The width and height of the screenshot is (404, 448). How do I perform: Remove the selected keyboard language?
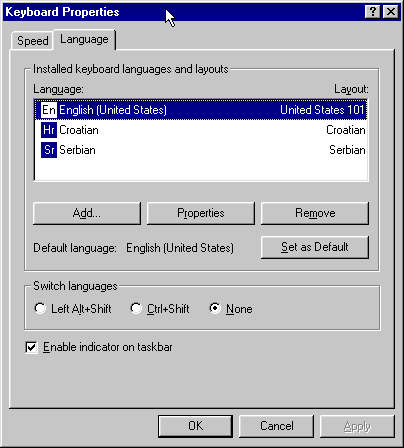(315, 213)
